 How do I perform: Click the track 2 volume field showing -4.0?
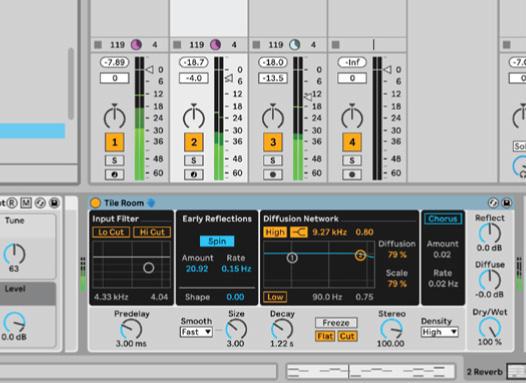pyautogui.click(x=194, y=78)
